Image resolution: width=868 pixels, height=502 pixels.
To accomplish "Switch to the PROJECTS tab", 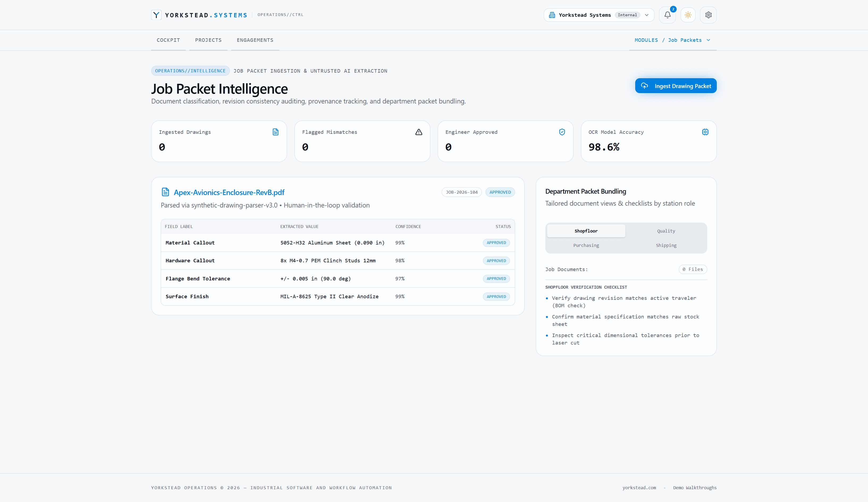I will point(208,40).
